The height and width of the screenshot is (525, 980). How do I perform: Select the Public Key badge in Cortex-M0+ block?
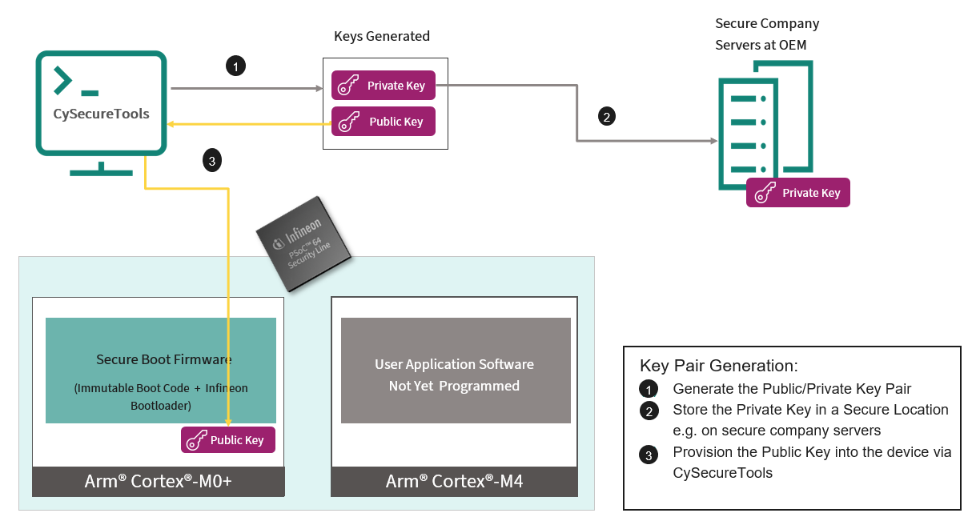[228, 440]
